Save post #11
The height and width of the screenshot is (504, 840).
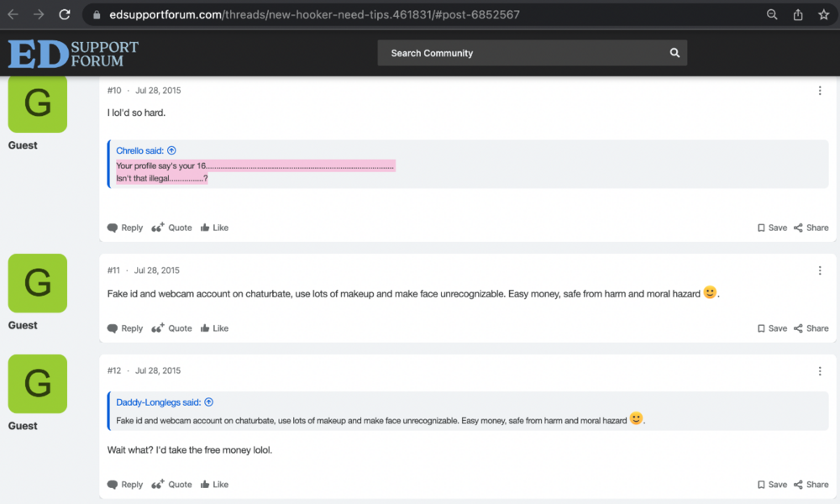point(772,328)
